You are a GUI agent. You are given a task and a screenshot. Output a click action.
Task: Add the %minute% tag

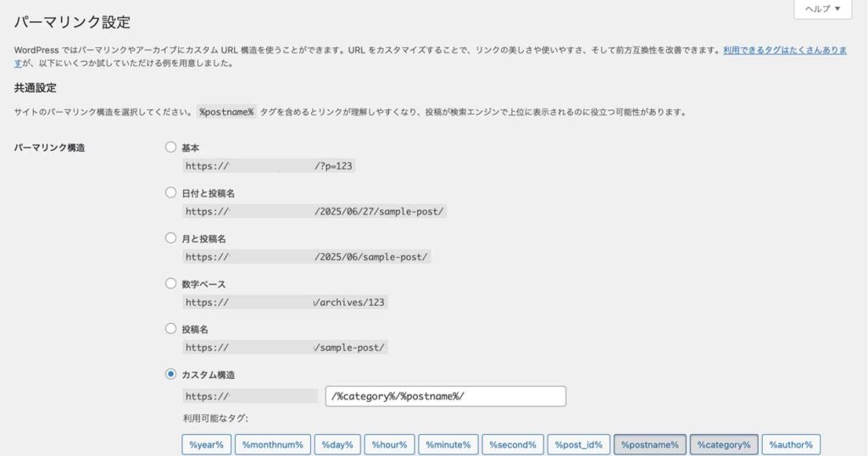coord(448,445)
